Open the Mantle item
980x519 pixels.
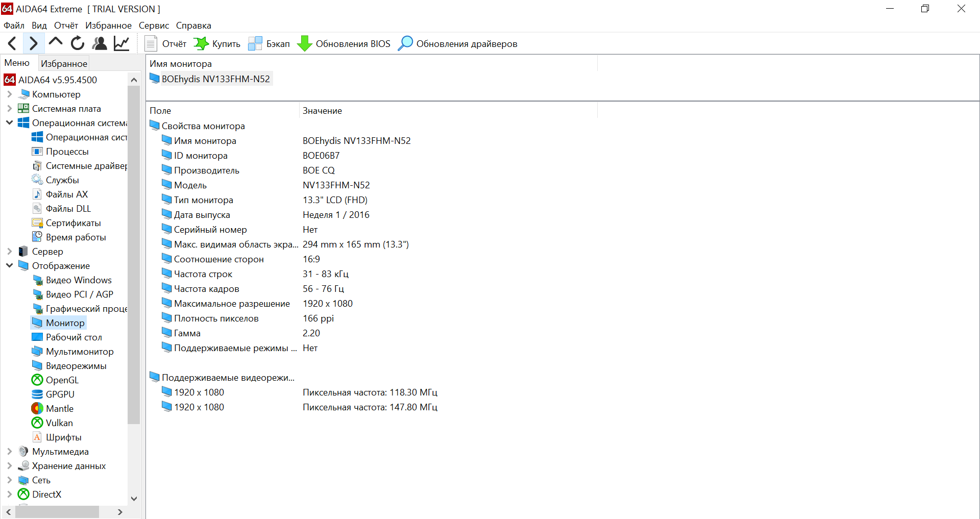[53, 408]
